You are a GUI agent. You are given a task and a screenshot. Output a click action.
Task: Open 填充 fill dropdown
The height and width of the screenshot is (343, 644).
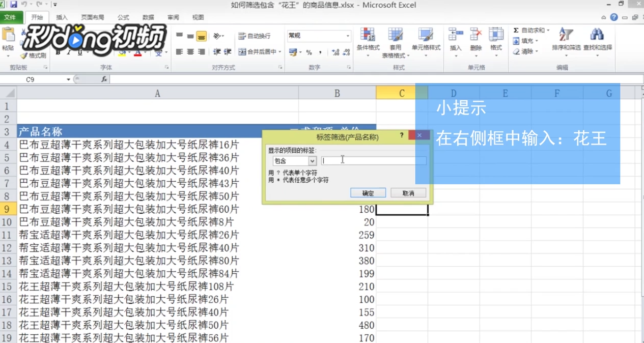click(526, 41)
